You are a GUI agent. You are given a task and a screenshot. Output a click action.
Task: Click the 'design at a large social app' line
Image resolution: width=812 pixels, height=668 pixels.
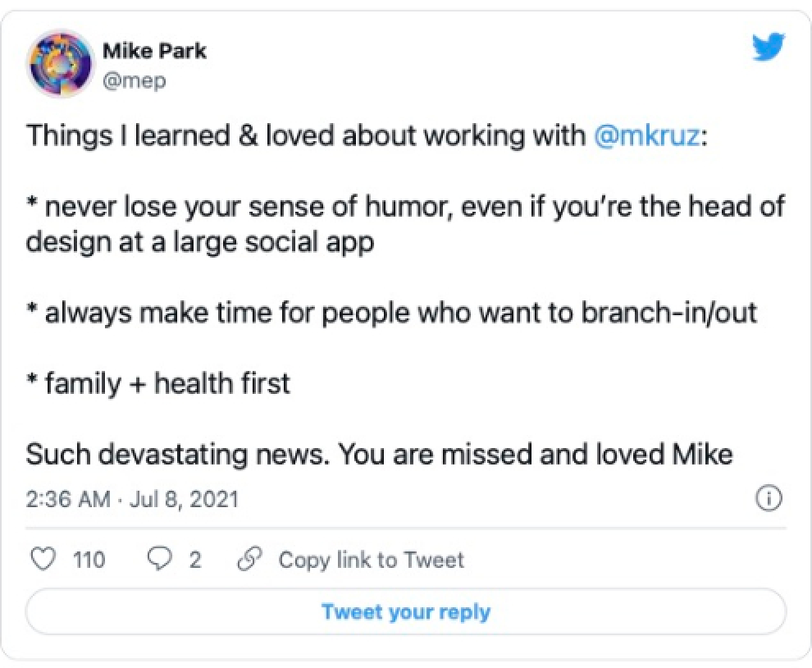click(200, 243)
